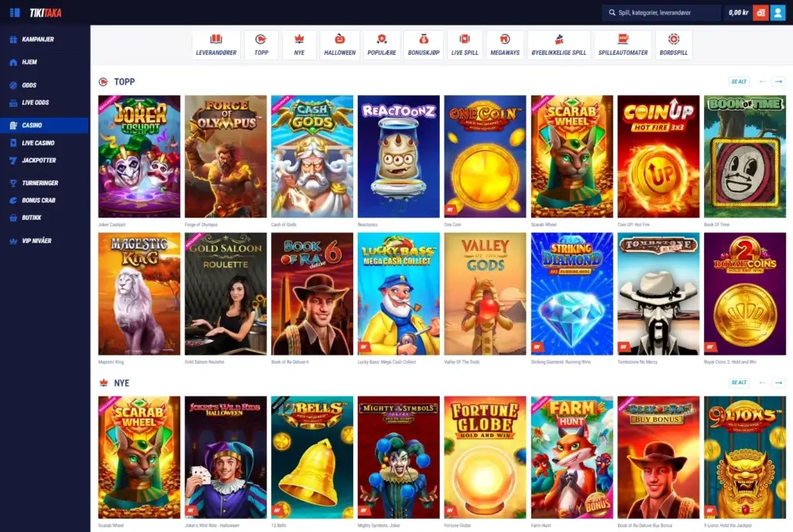Open the Joker Cashpot game thumbnail
The height and width of the screenshot is (532, 793).
click(139, 156)
